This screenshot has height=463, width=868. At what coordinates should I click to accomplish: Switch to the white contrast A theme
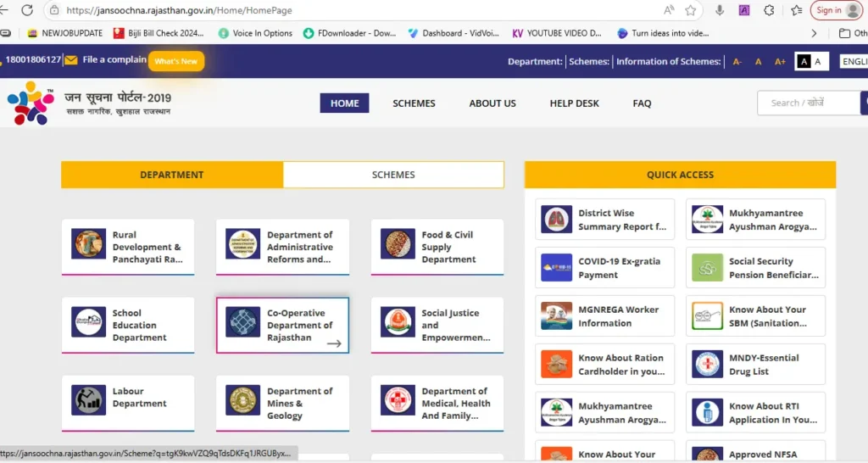point(818,61)
